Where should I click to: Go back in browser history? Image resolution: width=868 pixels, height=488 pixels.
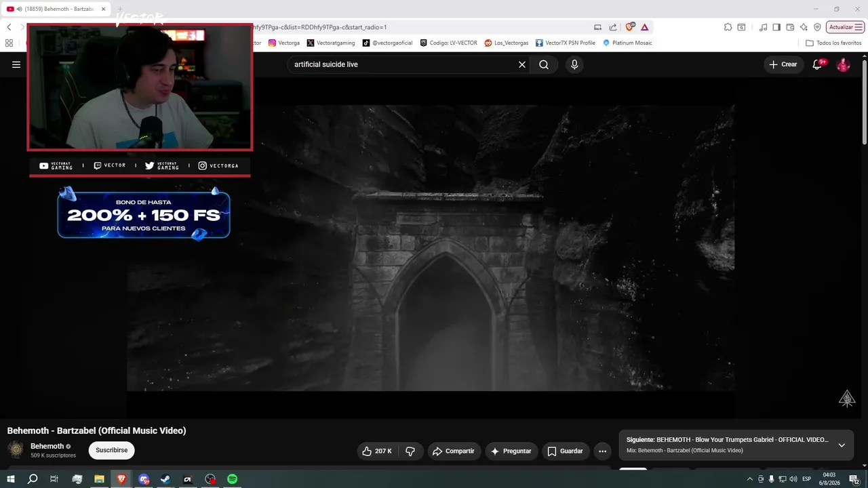[9, 27]
